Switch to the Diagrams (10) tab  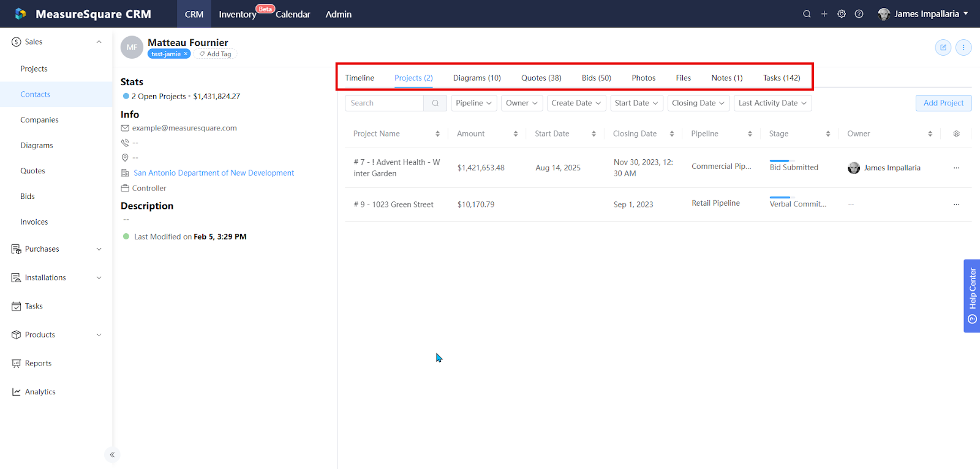click(477, 78)
